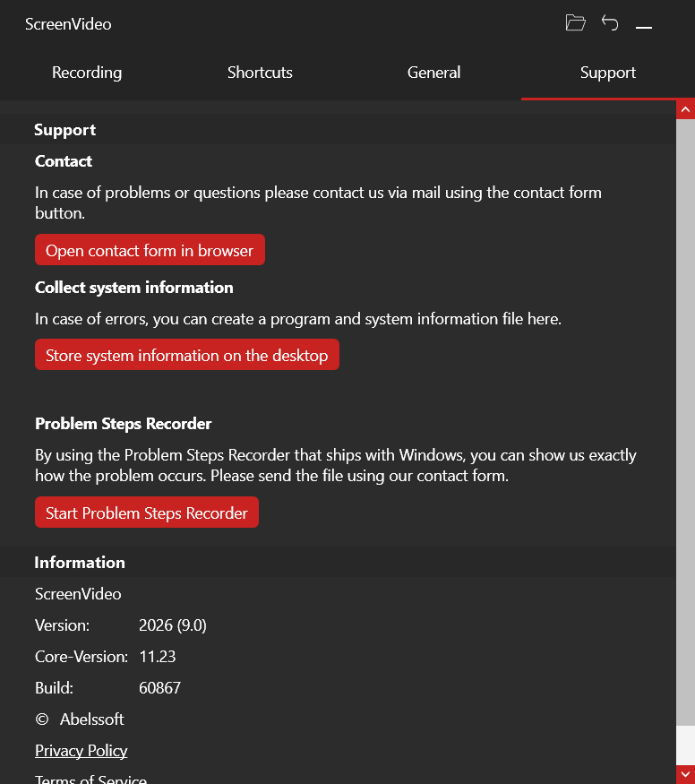Open contact form in browser
This screenshot has width=695, height=784.
tap(150, 250)
